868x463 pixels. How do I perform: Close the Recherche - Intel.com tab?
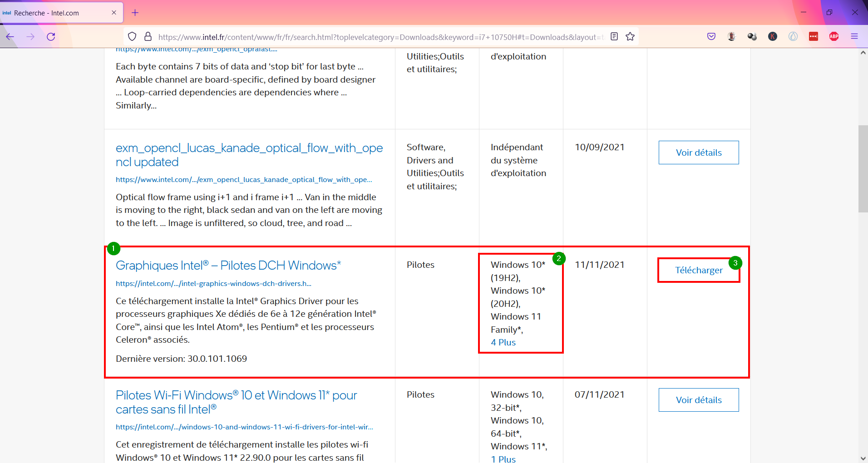114,13
